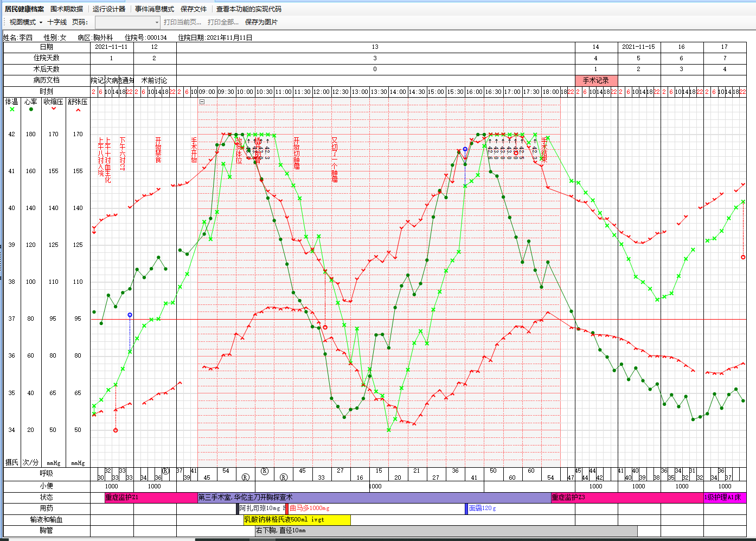Click the gray 右下胸,直径10mm chest tube bar

(x=446, y=531)
